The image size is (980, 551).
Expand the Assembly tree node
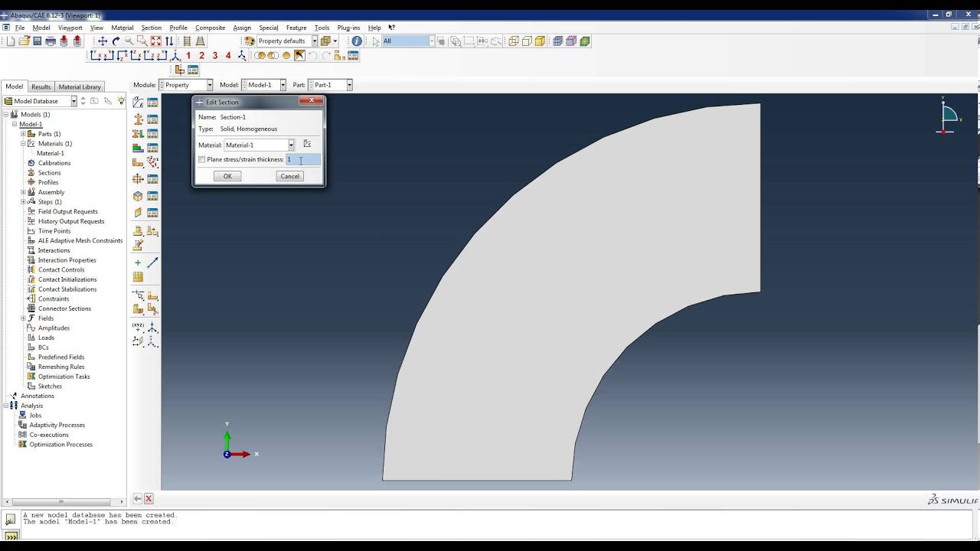[23, 192]
